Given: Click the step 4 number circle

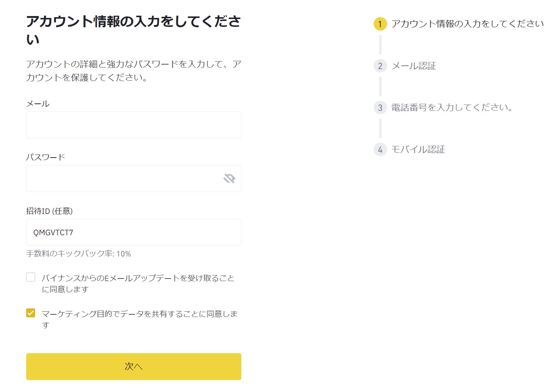Looking at the screenshot, I should click(380, 150).
